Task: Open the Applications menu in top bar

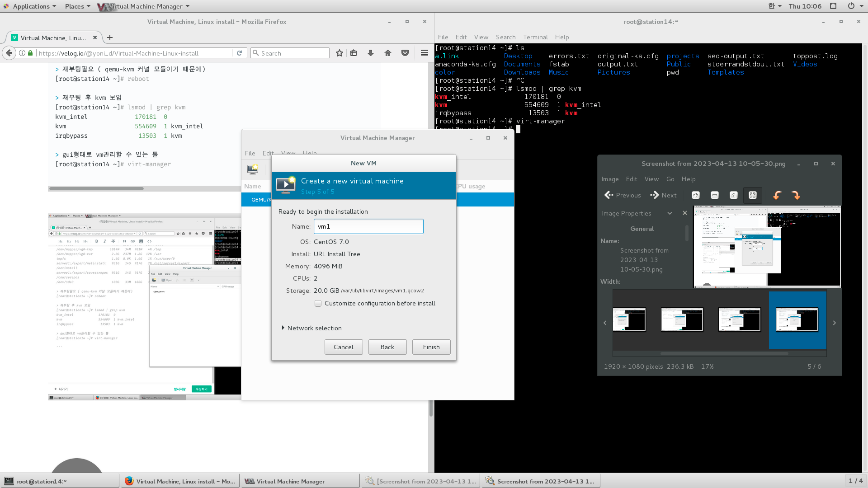Action: pos(31,6)
